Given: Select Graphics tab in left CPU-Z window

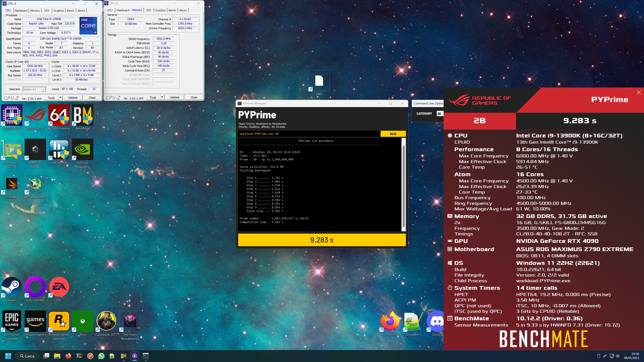Looking at the screenshot, I should click(x=59, y=11).
